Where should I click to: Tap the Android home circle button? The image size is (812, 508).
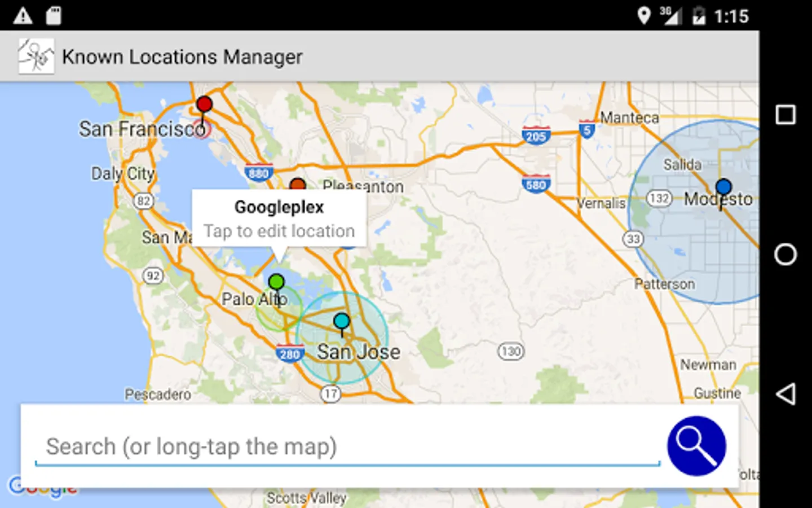[x=785, y=254]
